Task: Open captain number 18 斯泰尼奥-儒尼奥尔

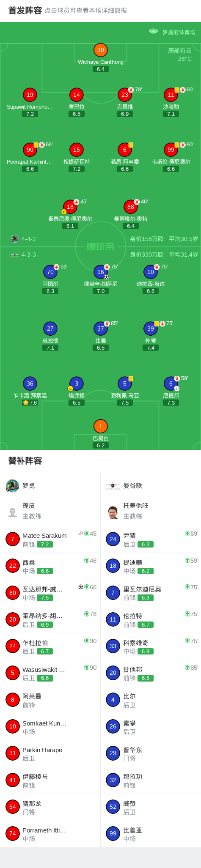Action: click(x=70, y=207)
